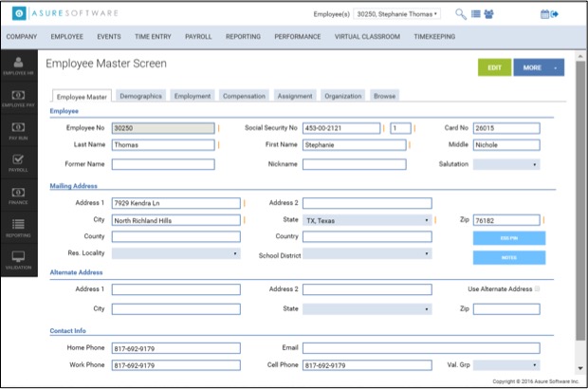The width and height of the screenshot is (588, 389).
Task: Click the NOTES button
Action: point(509,258)
